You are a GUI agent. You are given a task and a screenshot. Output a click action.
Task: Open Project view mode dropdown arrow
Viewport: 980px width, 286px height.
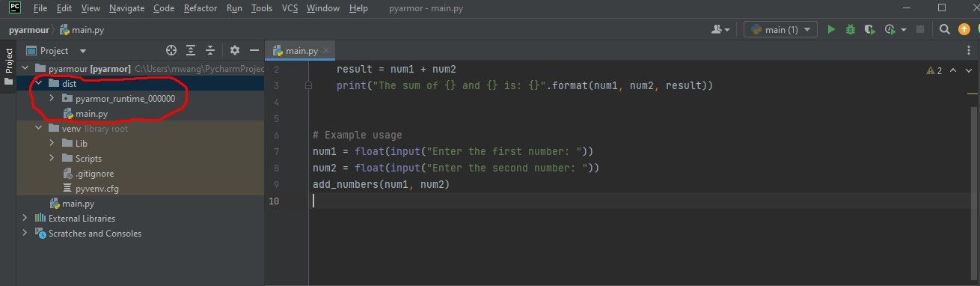(82, 51)
